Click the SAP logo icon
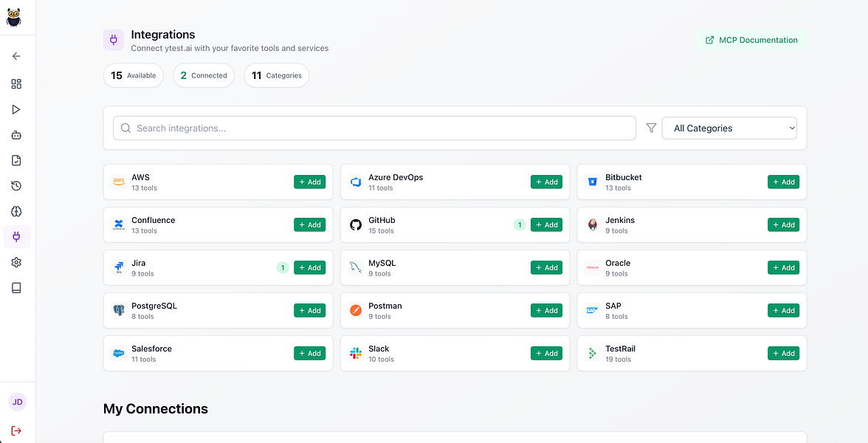This screenshot has height=443, width=868. point(592,310)
